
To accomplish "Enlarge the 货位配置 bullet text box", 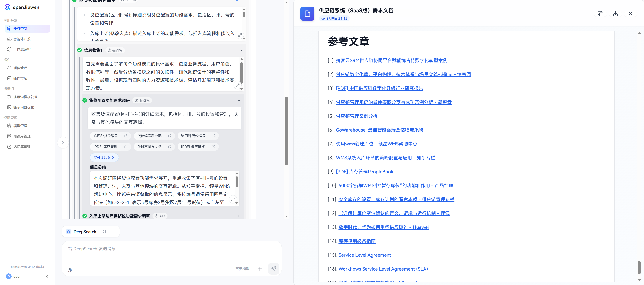I will pyautogui.click(x=240, y=35).
